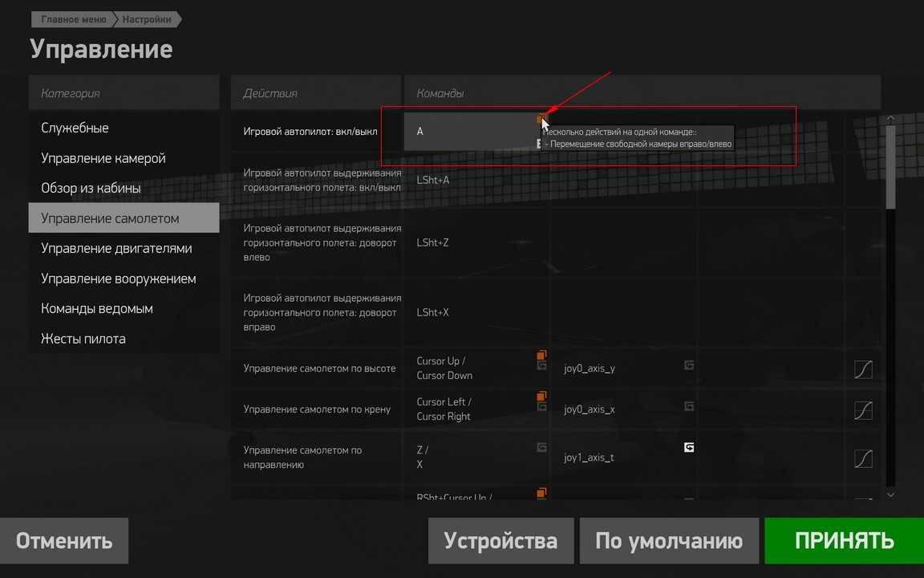
Task: Select action 'Игровой автопилот: вкл/выкл'
Action: pyautogui.click(x=317, y=132)
